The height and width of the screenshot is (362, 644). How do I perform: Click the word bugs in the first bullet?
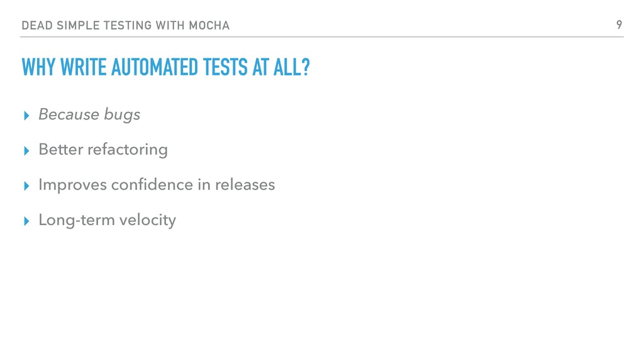coord(122,115)
